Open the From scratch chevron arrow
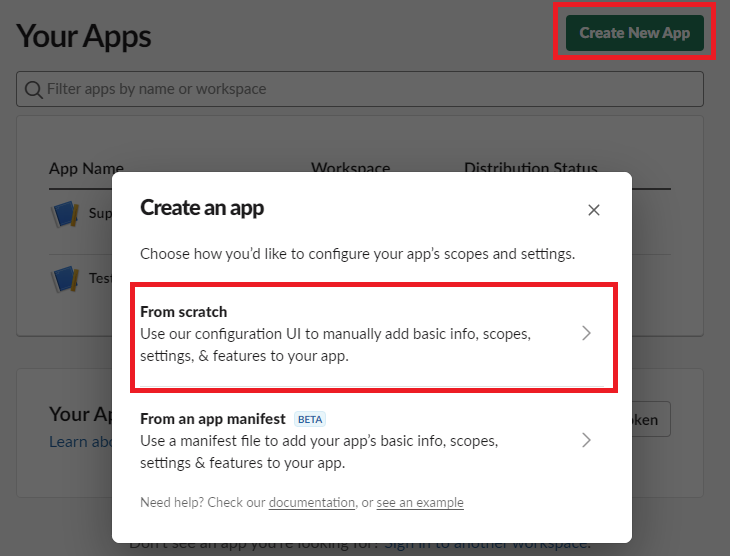 [587, 333]
